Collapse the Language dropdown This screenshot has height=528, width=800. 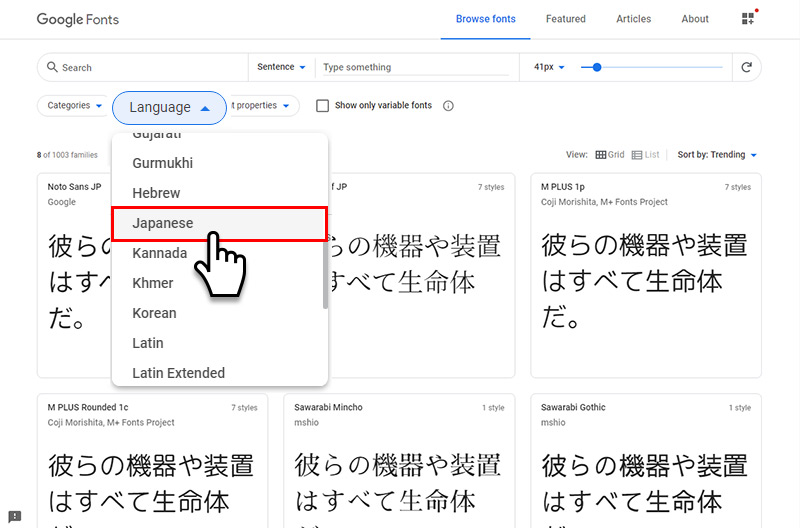coord(169,108)
